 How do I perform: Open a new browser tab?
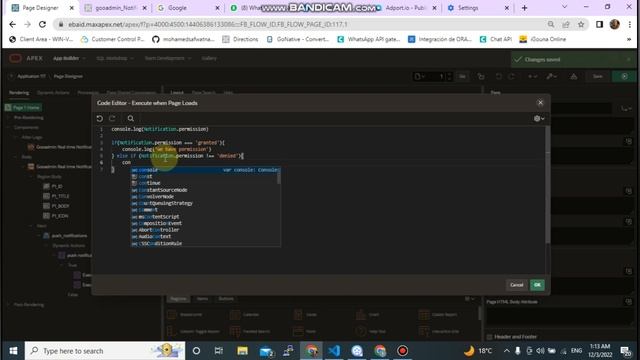(524, 8)
